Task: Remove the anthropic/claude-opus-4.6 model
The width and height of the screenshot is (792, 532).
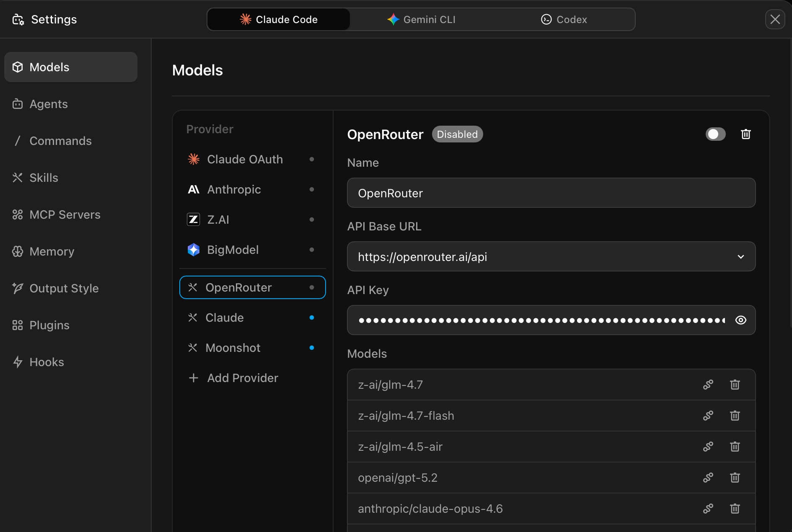Action: tap(735, 509)
